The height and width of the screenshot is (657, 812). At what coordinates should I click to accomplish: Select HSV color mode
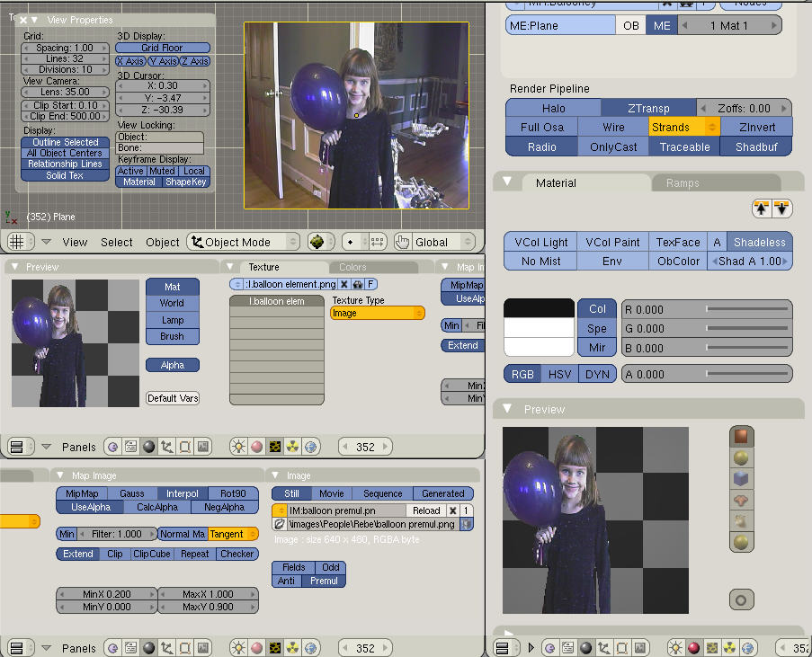(559, 374)
